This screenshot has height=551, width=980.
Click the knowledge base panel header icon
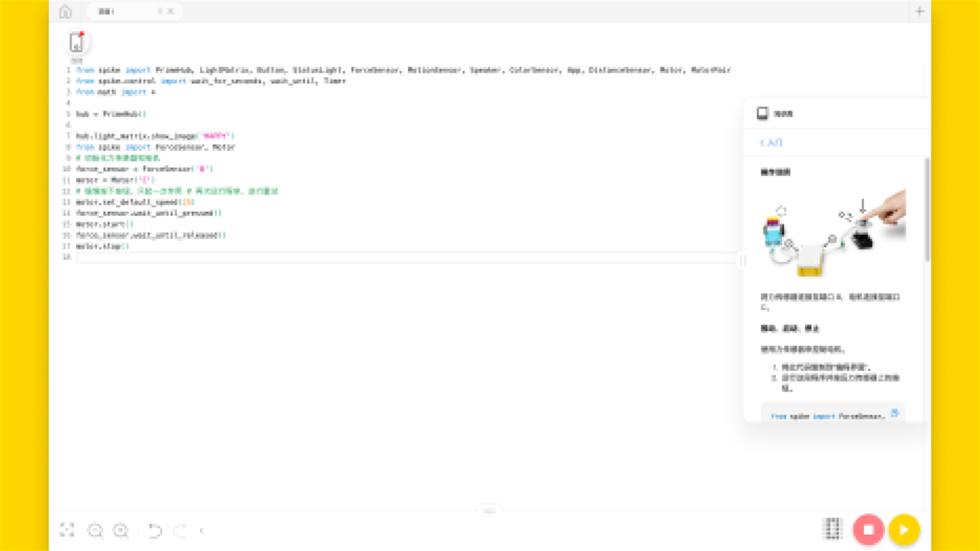[x=762, y=114]
